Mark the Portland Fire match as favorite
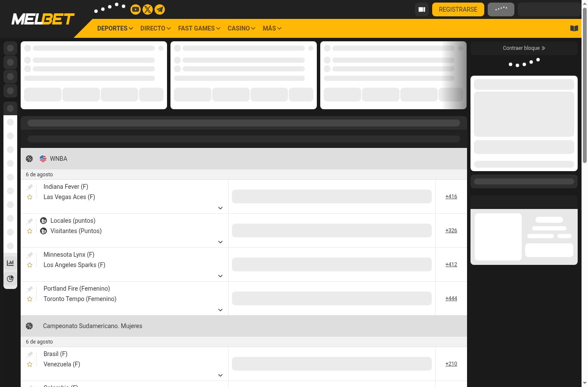This screenshot has height=387, width=588. 30,299
